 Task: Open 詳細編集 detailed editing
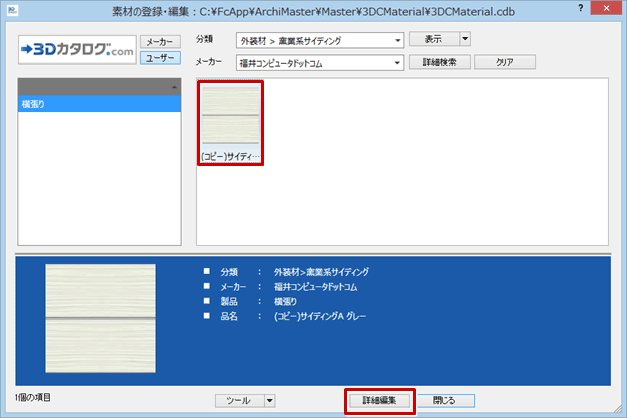point(379,400)
